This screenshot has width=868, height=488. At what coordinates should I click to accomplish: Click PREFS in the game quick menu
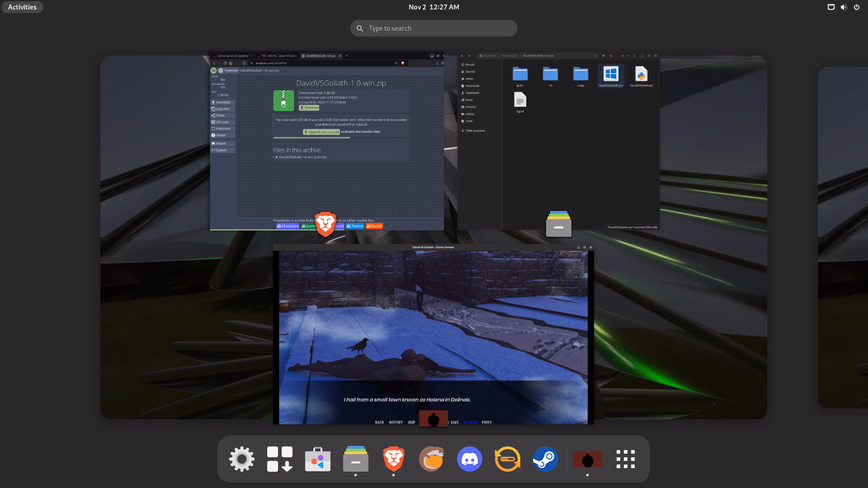[486, 422]
